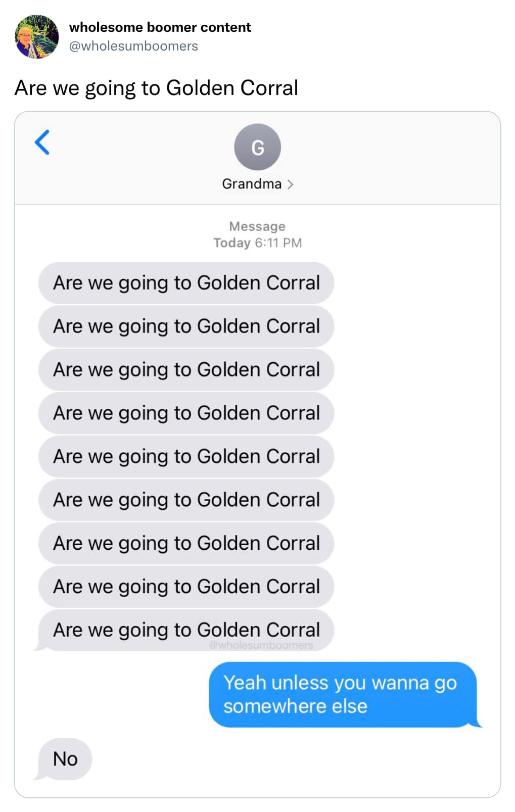The width and height of the screenshot is (515, 812).
Task: Select the first gray Golden Corral message bubble
Action: (186, 283)
